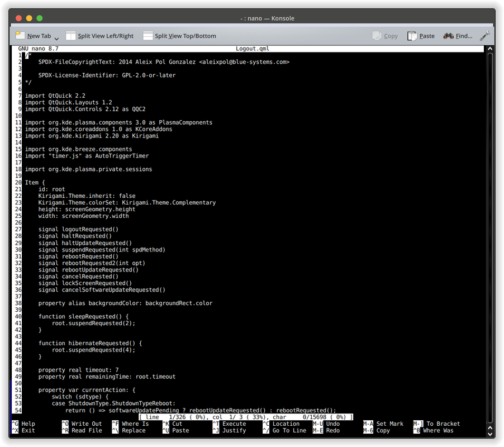Click 'function hibernateRequested()' line
The width and height of the screenshot is (504, 447).
point(91,343)
